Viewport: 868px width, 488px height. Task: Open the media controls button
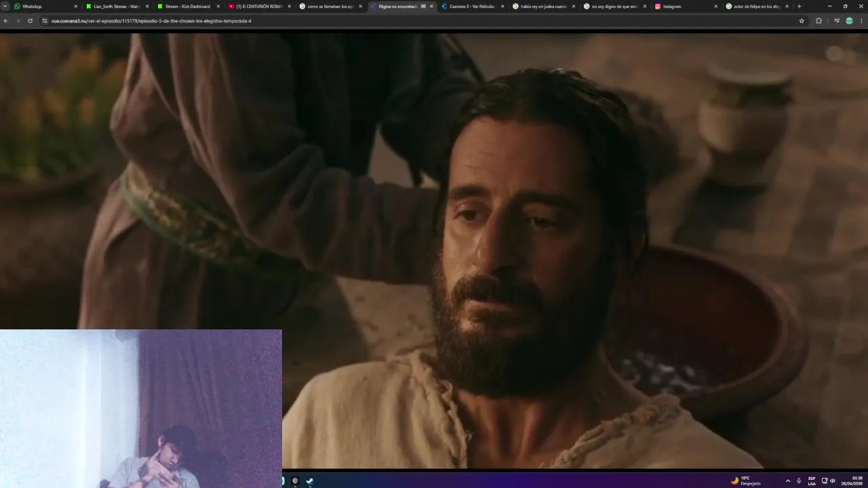click(x=837, y=20)
